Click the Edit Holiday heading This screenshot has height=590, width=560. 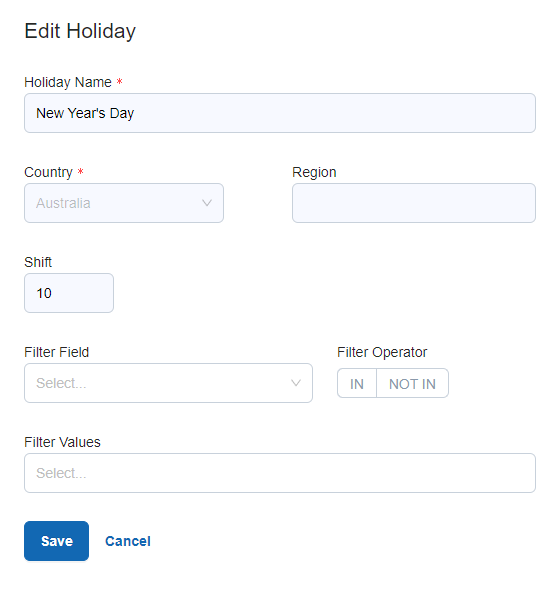(x=80, y=31)
